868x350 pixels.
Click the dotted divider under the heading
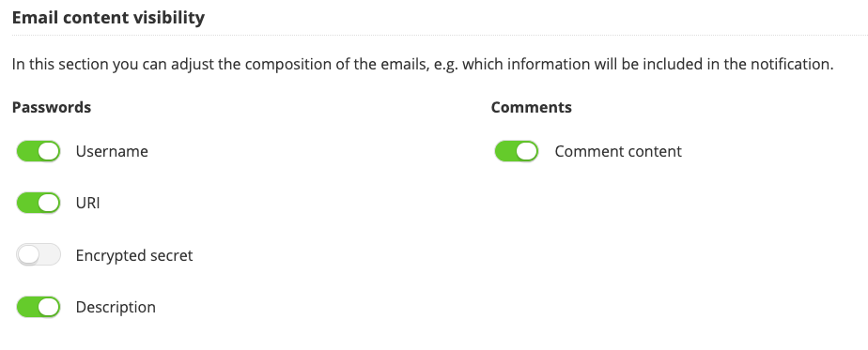440,36
